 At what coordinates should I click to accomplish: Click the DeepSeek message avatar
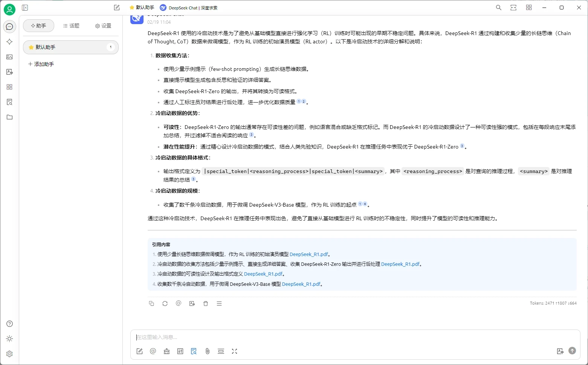pyautogui.click(x=137, y=18)
